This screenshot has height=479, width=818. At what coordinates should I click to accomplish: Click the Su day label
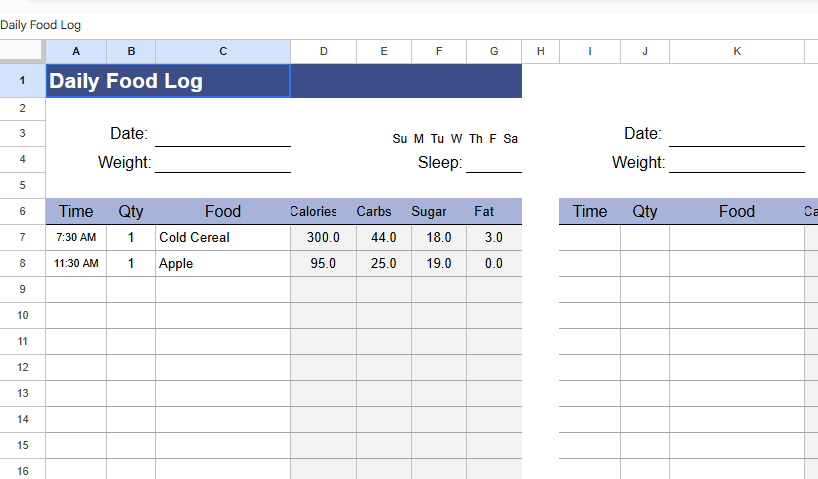[400, 139]
